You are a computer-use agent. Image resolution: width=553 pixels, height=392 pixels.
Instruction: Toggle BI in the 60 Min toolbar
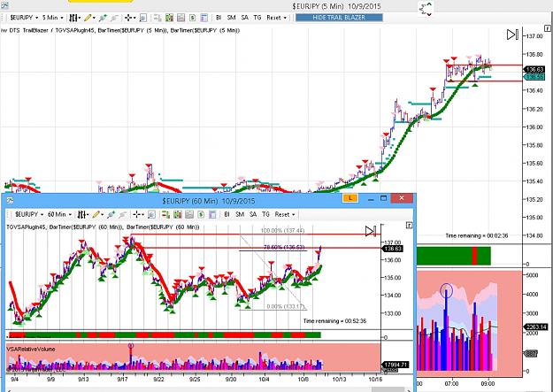[x=227, y=214]
